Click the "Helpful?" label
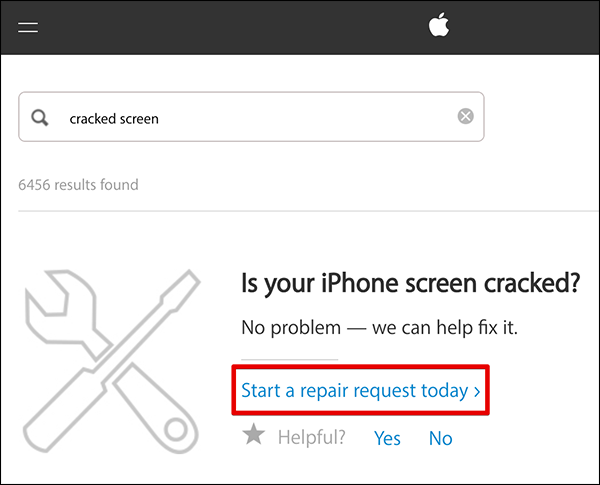 pyautogui.click(x=311, y=438)
